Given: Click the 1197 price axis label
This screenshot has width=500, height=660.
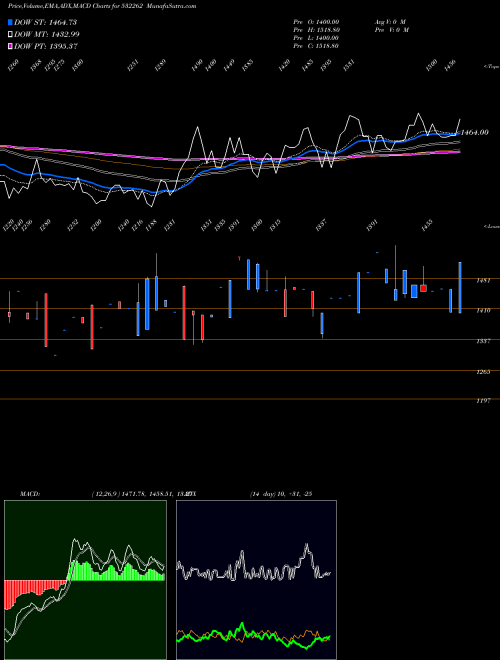Looking at the screenshot, I should 483,401.
